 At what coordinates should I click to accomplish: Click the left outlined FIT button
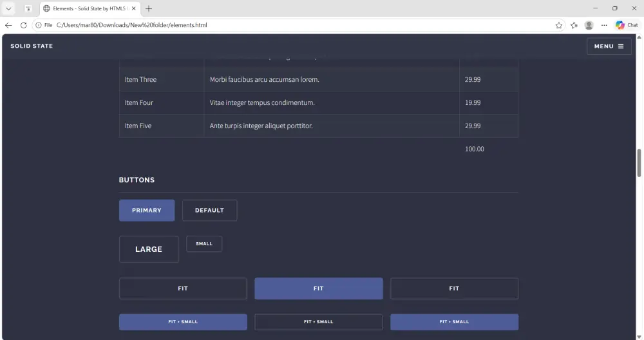(183, 288)
